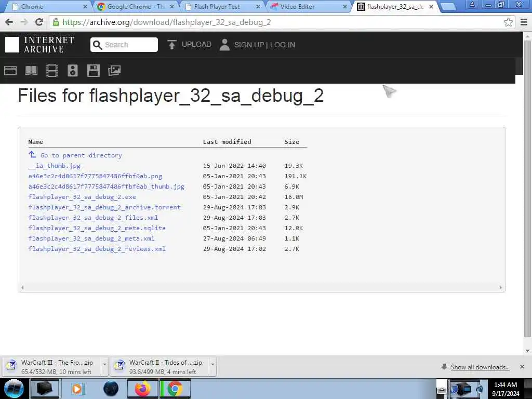This screenshot has width=532, height=399.
Task: Click SIGN UP in the header
Action: 249,45
